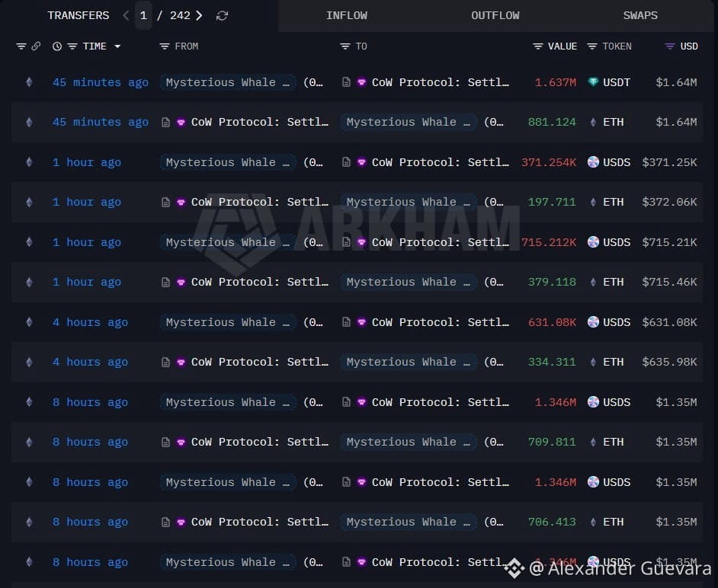Click the ETH token icon in 881.124 row
718x588 pixels.
pyautogui.click(x=593, y=122)
